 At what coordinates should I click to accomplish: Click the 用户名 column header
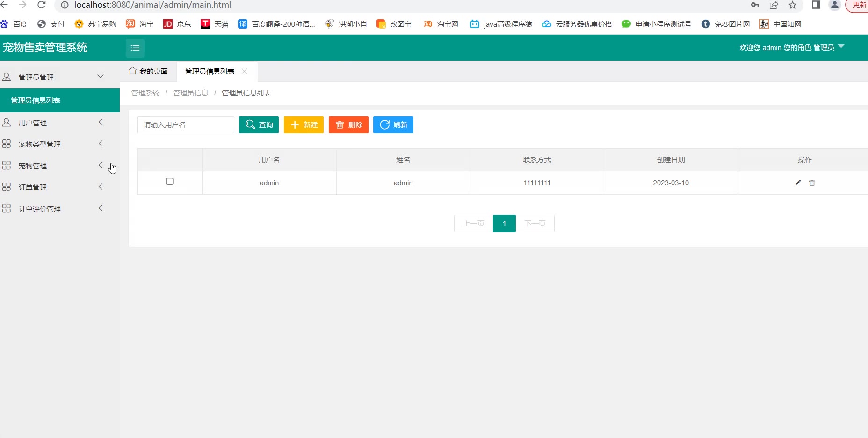pos(269,160)
